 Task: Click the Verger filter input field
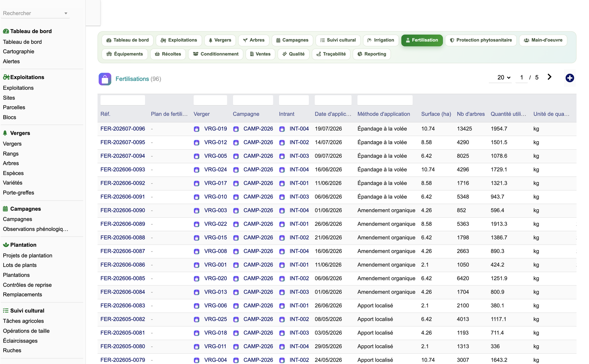coord(210,100)
